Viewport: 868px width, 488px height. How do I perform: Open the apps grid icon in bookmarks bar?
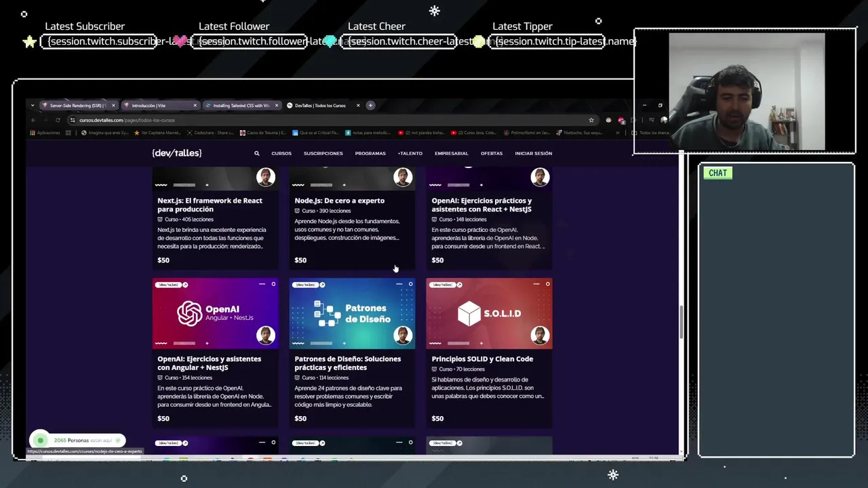68,133
